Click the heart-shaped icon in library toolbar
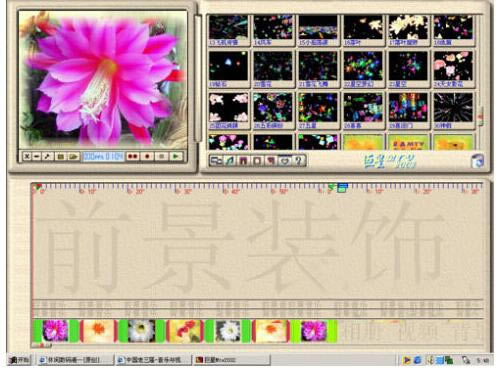 point(285,161)
